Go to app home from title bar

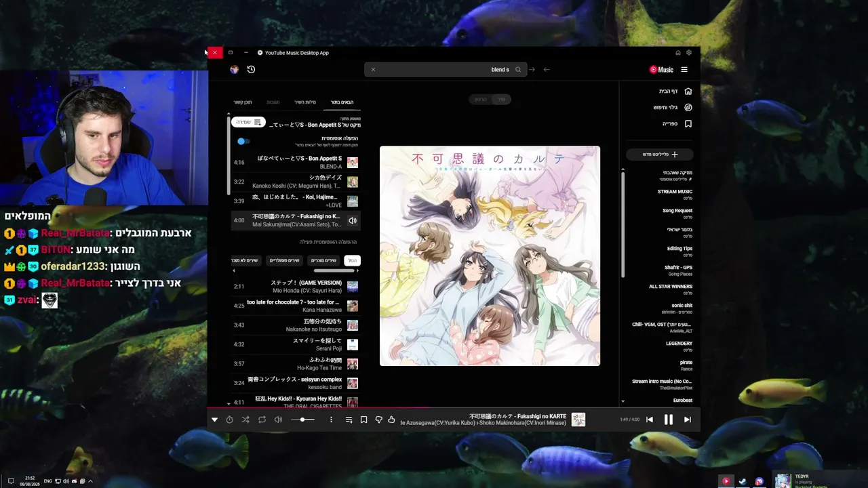(x=677, y=52)
